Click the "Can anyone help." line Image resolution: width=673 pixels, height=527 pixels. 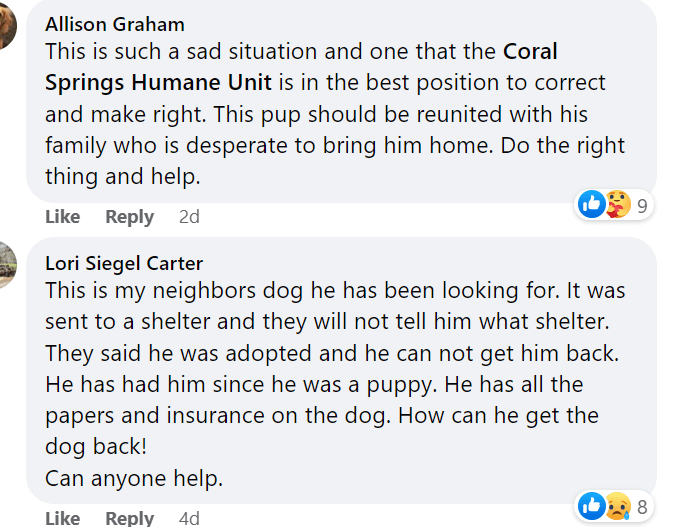[x=134, y=479]
